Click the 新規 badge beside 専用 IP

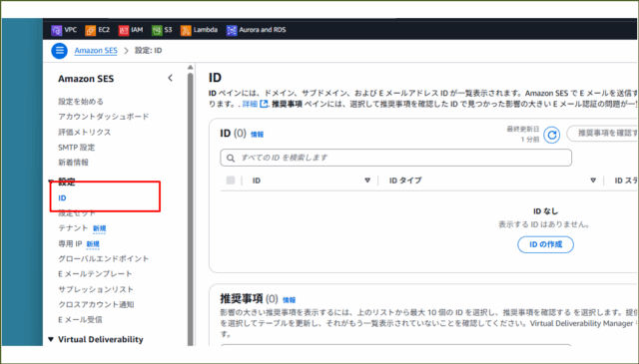93,244
